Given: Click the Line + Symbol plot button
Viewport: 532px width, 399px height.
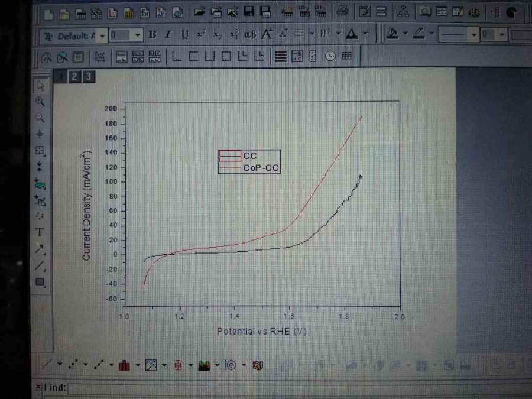Looking at the screenshot, I should [x=99, y=365].
